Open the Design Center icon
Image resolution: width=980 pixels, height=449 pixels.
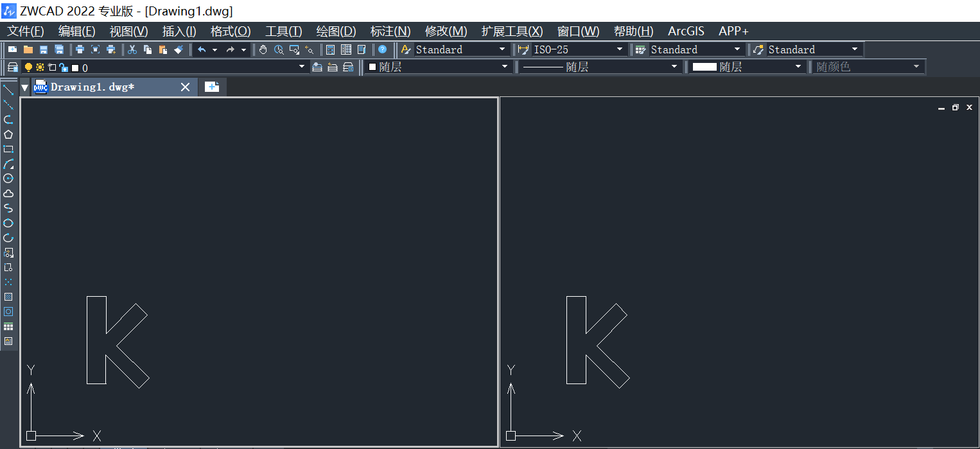point(346,49)
